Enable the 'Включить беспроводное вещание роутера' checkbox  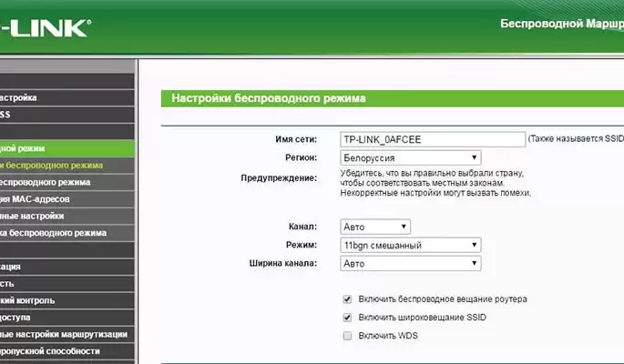[347, 299]
